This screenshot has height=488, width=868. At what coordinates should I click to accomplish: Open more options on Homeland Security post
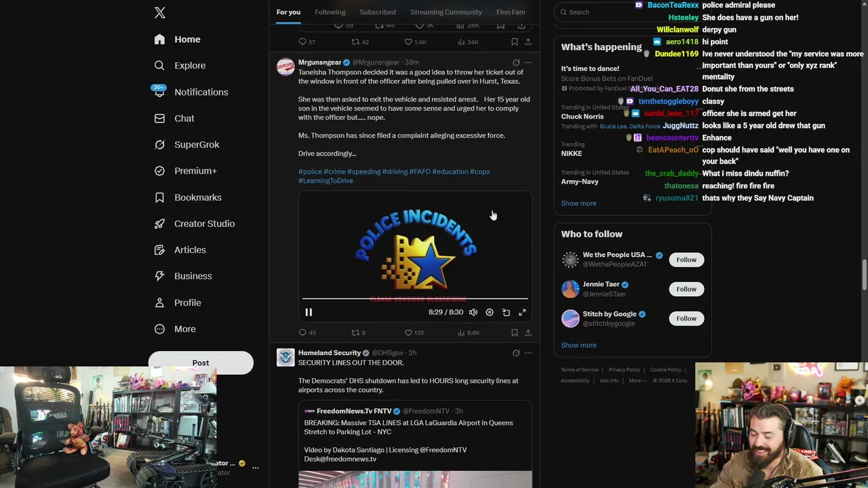click(528, 353)
